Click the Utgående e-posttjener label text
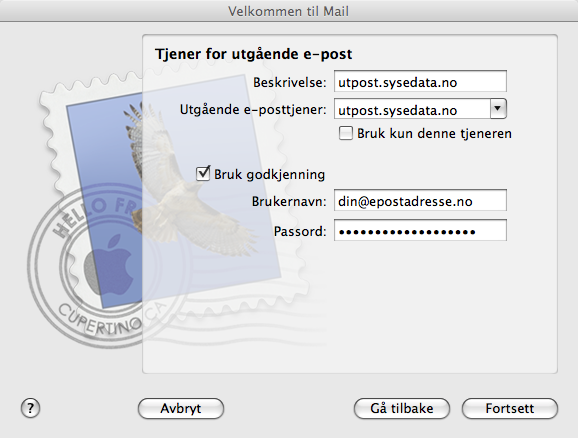 [x=253, y=110]
